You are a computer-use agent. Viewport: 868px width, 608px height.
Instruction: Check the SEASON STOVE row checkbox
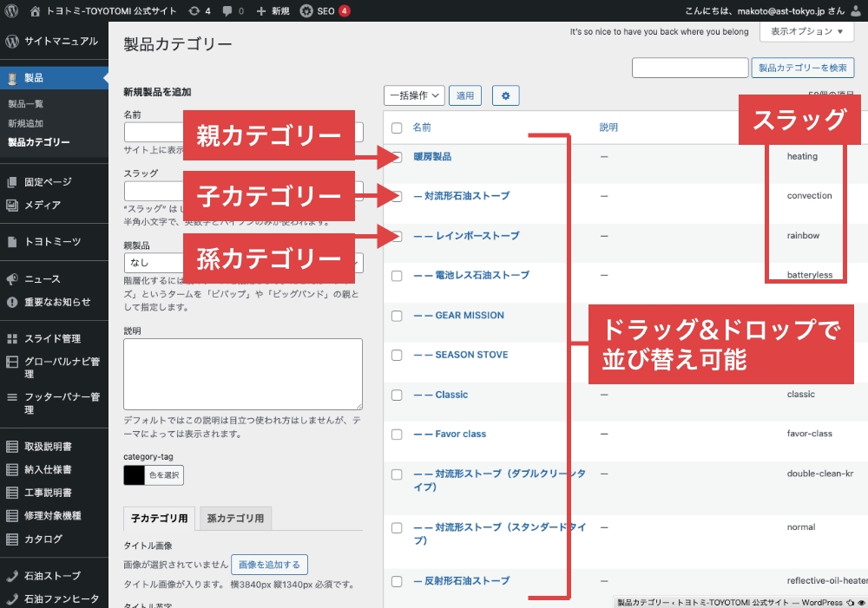tap(397, 356)
